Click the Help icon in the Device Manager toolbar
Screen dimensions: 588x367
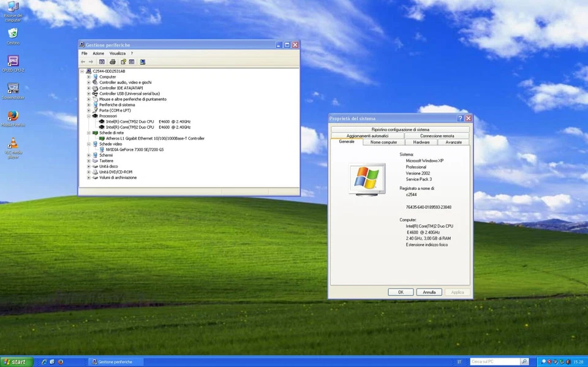[123, 61]
